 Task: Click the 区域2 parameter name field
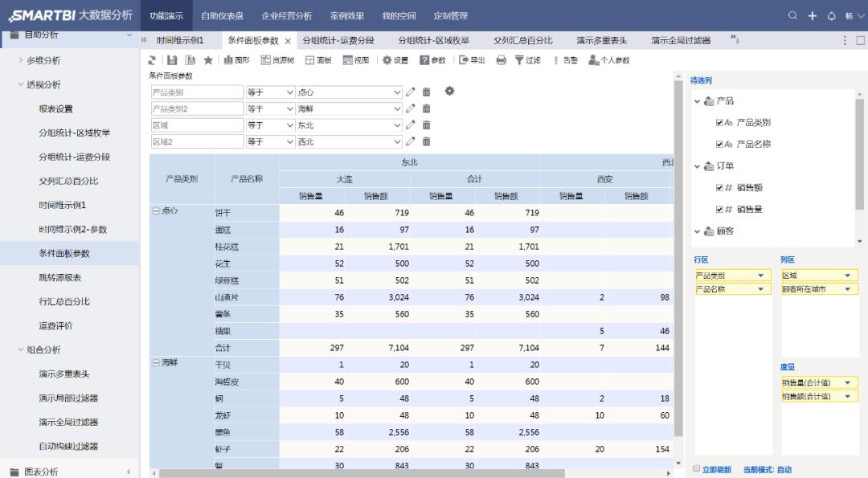(x=197, y=142)
